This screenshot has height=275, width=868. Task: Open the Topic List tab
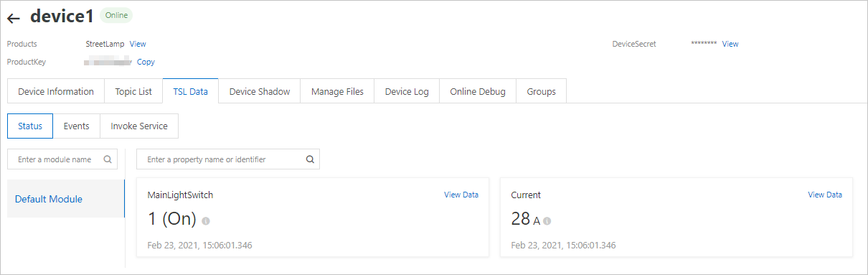click(x=133, y=91)
